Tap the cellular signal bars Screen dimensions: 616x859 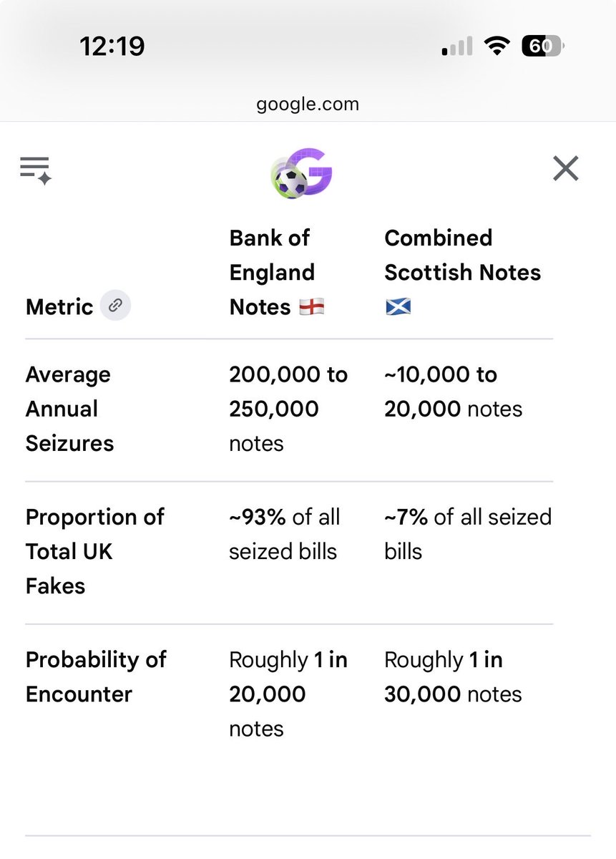click(x=457, y=47)
